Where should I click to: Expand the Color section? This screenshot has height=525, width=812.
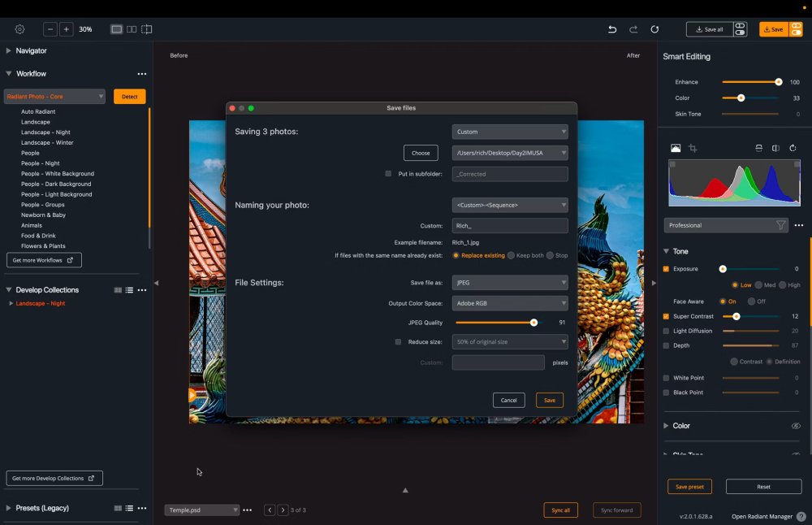(x=666, y=426)
